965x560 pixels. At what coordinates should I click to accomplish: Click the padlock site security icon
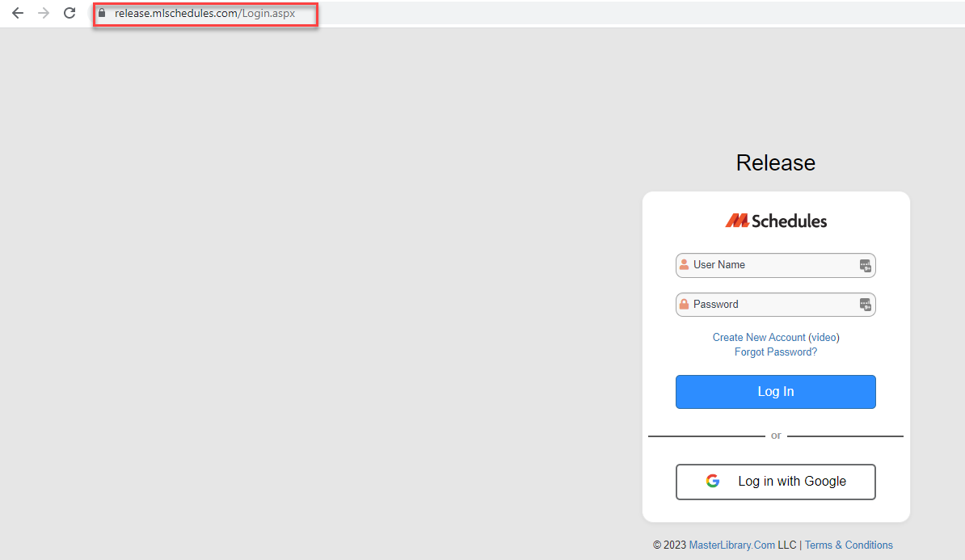[x=102, y=13]
